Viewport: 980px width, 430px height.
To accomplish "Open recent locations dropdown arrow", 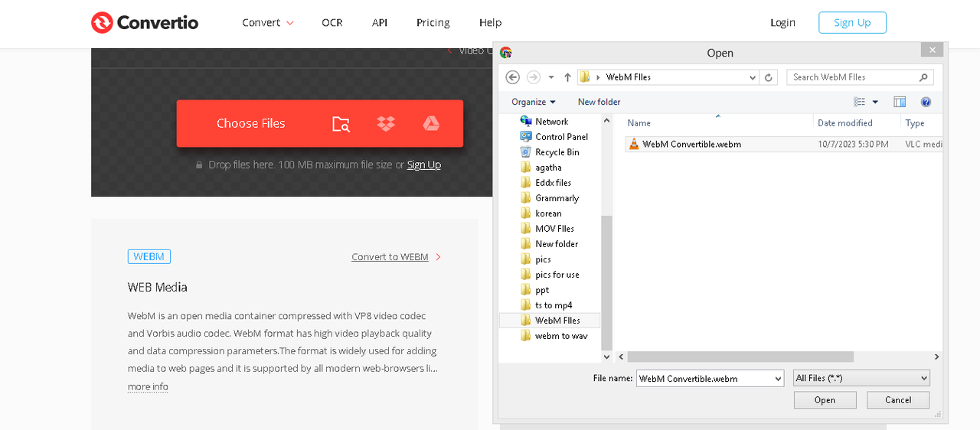I will coord(551,77).
